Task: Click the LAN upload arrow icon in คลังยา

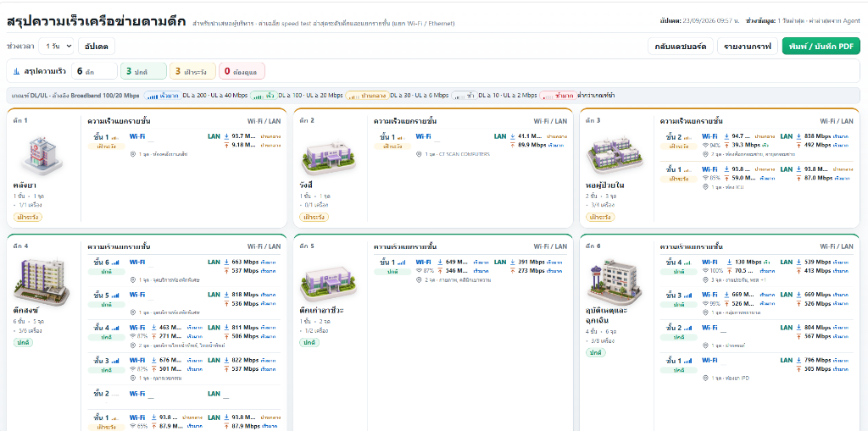Action: click(226, 145)
